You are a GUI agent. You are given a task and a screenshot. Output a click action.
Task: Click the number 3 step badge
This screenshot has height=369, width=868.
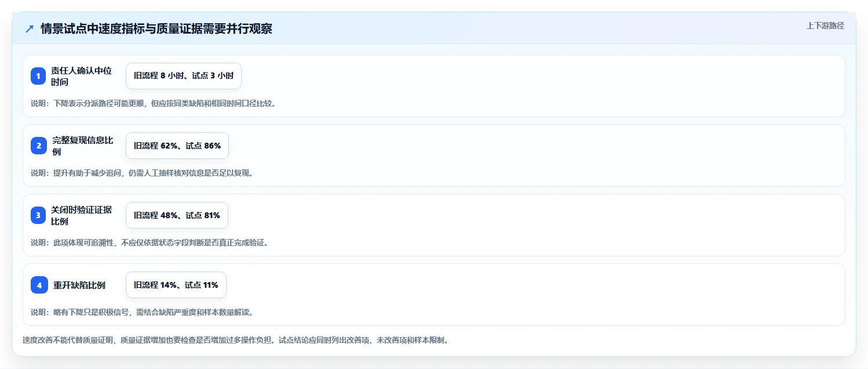pos(38,215)
